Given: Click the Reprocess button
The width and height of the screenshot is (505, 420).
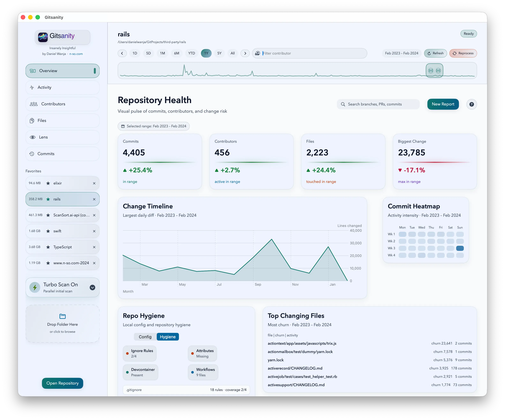Looking at the screenshot, I should pos(463,53).
